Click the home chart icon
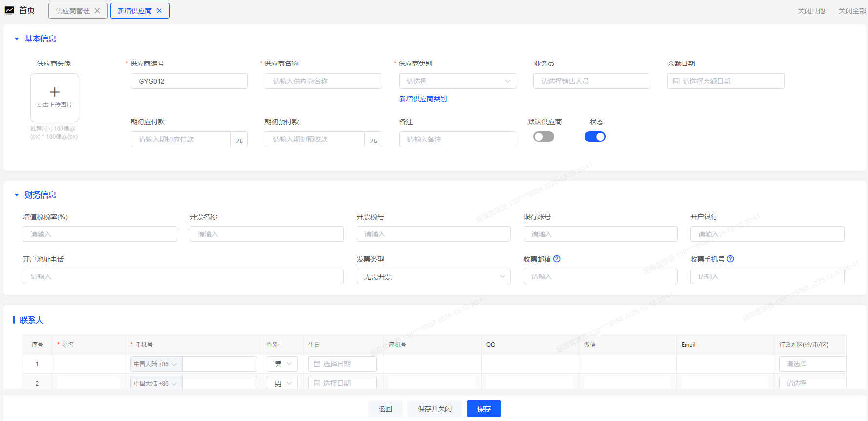868x421 pixels. pyautogui.click(x=9, y=10)
